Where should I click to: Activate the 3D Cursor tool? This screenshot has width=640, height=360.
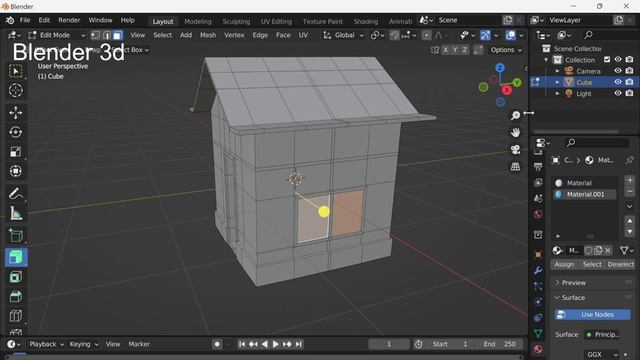click(16, 90)
